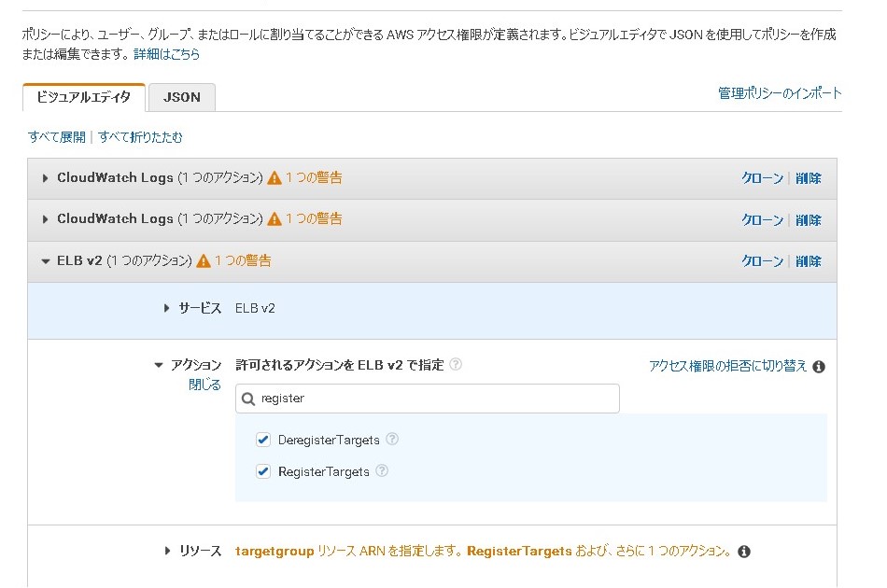Image resolution: width=887 pixels, height=588 pixels.
Task: Expand the second CloudWatch Logs section
Action: pos(46,219)
